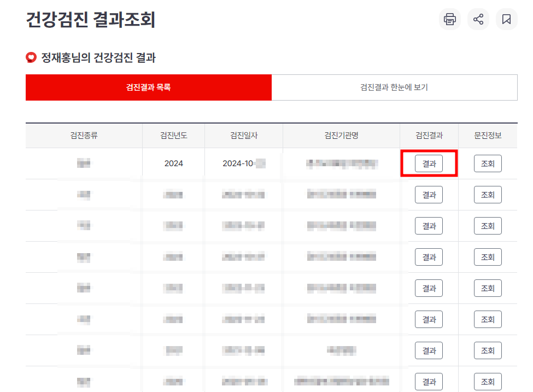Click 조회 in the bottom-most row
Screen dimensions: 533x392
tap(487, 381)
